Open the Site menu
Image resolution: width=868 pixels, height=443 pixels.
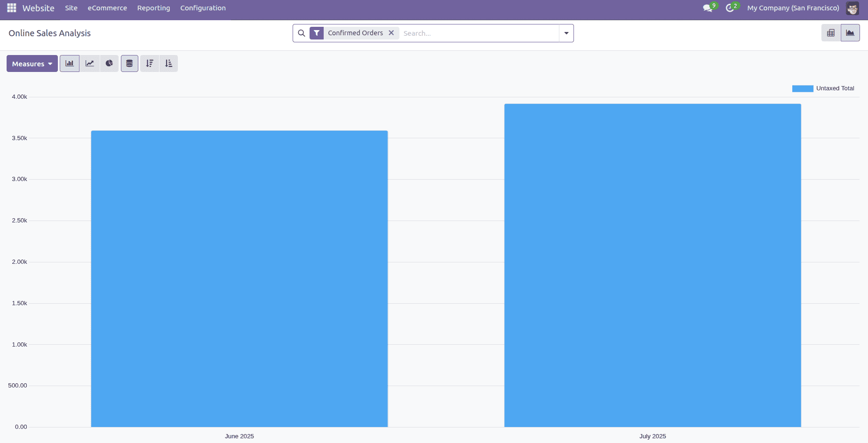click(71, 8)
